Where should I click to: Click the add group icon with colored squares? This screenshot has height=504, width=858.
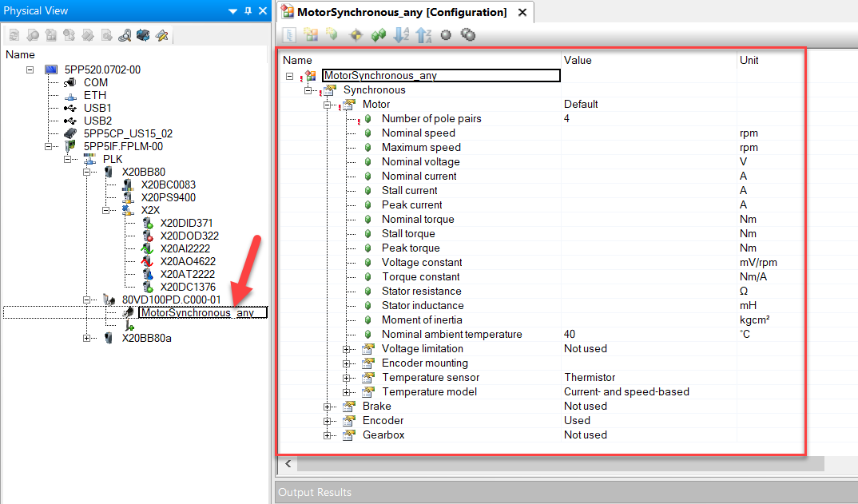(x=311, y=35)
